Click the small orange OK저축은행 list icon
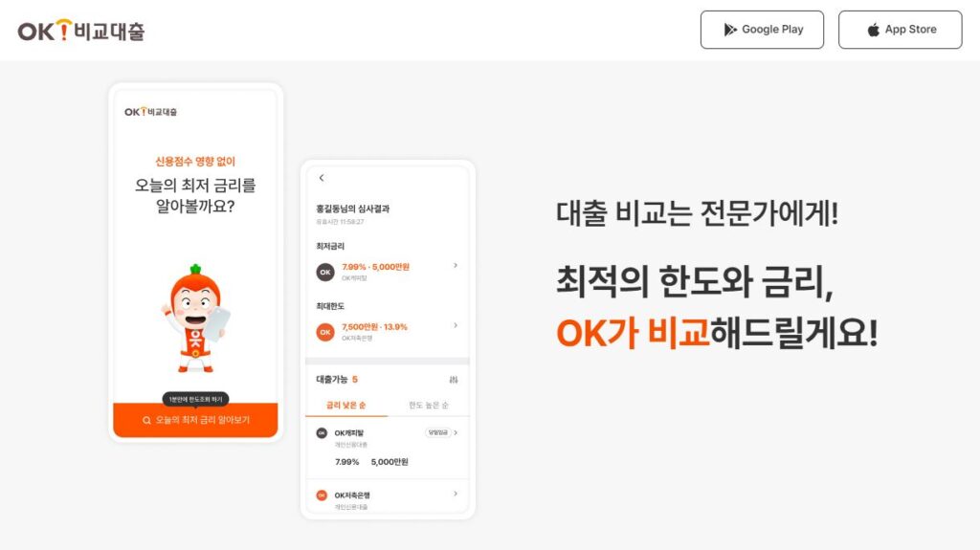 pos(322,495)
